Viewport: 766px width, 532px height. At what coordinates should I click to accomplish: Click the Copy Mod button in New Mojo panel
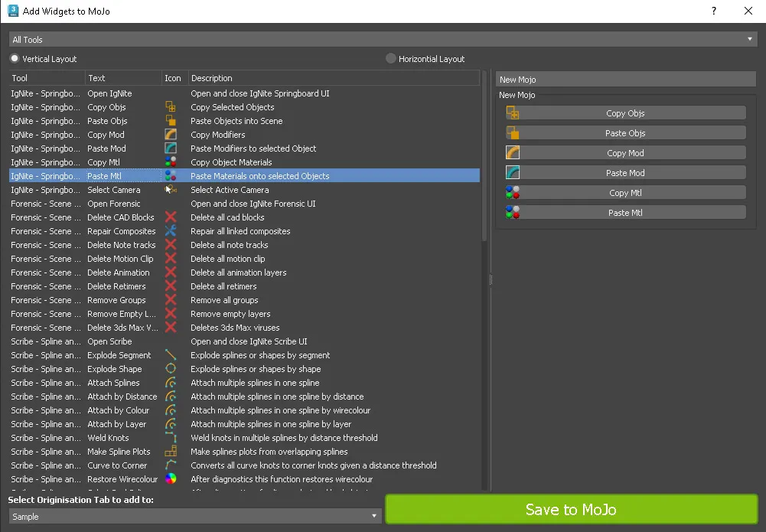coord(625,153)
